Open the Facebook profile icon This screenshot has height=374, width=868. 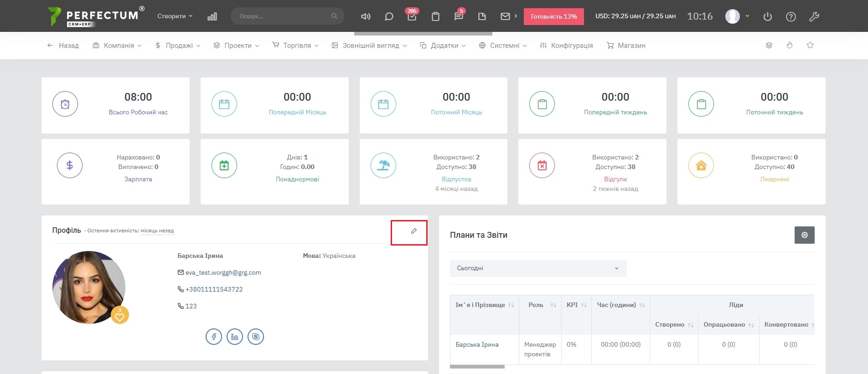pos(214,337)
